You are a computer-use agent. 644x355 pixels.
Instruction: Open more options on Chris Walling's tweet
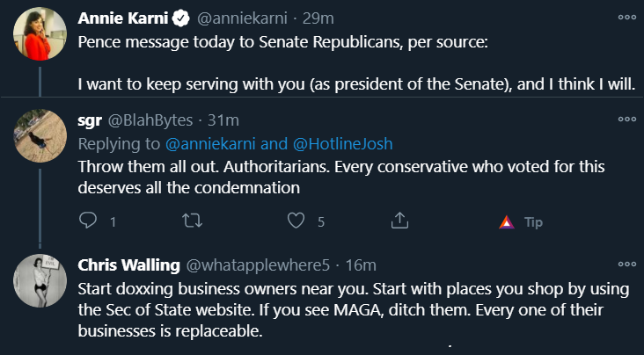pyautogui.click(x=627, y=264)
